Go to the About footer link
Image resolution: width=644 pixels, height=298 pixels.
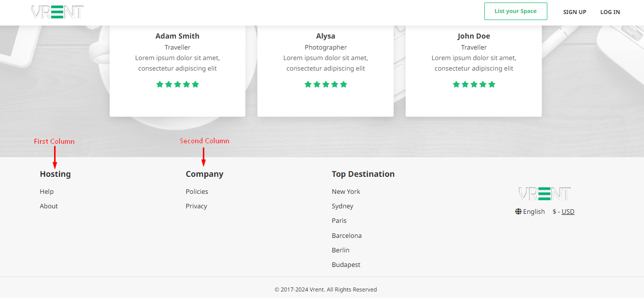pyautogui.click(x=49, y=206)
